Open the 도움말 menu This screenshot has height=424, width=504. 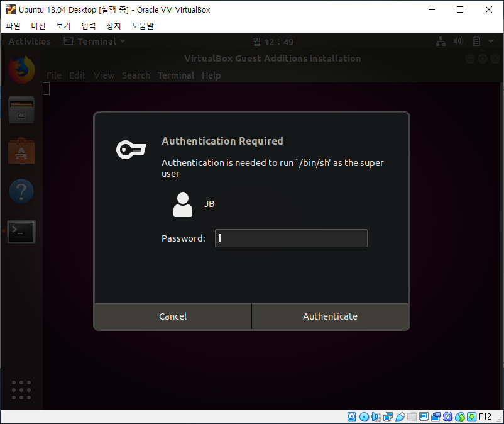(x=143, y=26)
